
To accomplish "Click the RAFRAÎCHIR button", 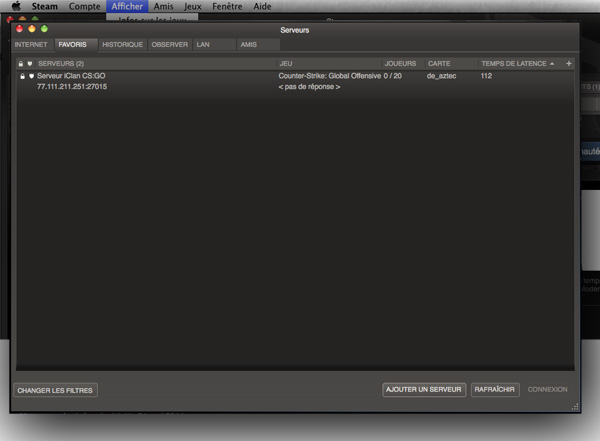I will click(x=495, y=390).
